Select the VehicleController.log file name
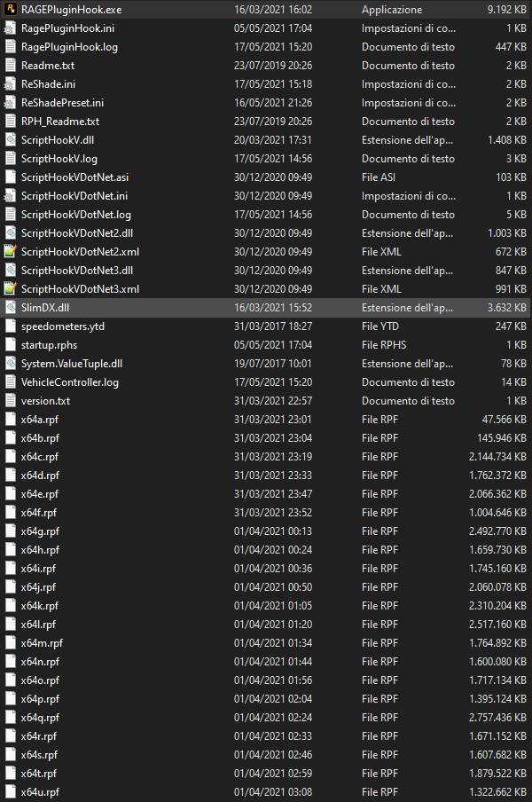The width and height of the screenshot is (532, 802). (x=70, y=382)
